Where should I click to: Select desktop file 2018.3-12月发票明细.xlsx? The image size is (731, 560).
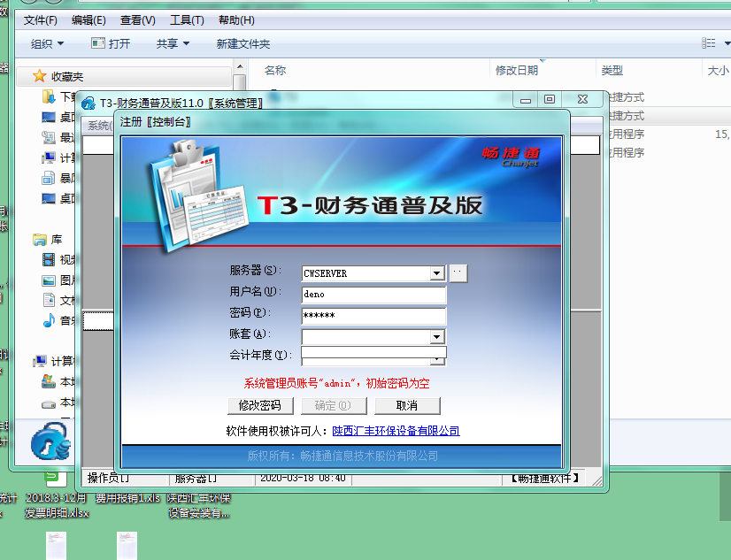(57, 505)
